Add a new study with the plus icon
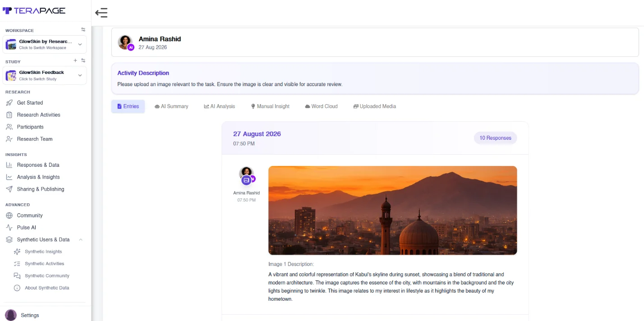The height and width of the screenshot is (321, 644). (75, 60)
